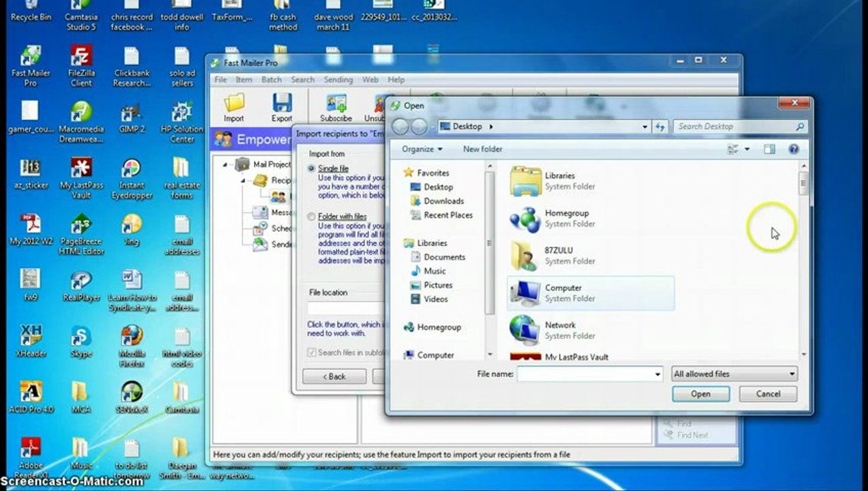
Task: Open FileZilla Client desktop icon
Action: [x=81, y=67]
